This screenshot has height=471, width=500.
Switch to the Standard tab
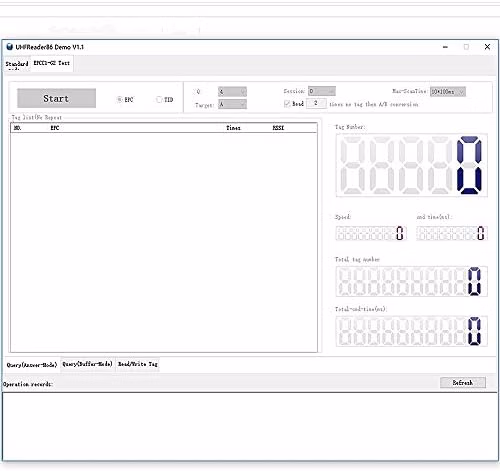(17, 64)
